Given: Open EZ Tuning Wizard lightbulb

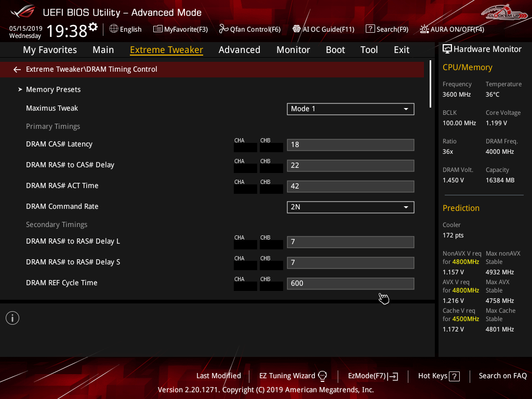Looking at the screenshot, I should [x=322, y=376].
